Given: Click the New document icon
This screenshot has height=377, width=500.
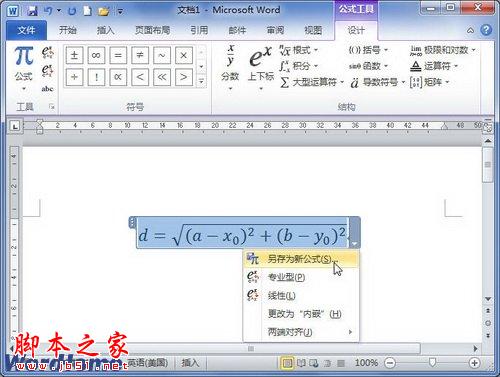Looking at the screenshot, I should [87, 11].
